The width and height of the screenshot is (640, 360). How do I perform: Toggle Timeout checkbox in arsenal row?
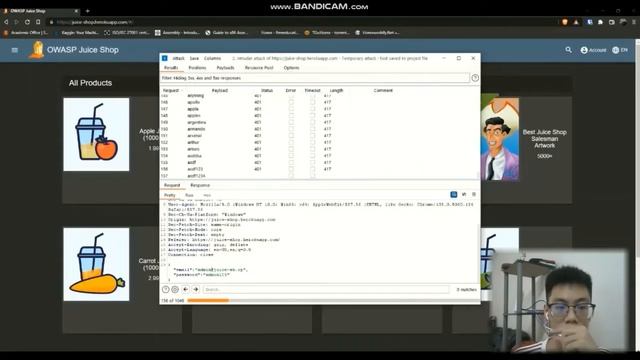(312, 136)
